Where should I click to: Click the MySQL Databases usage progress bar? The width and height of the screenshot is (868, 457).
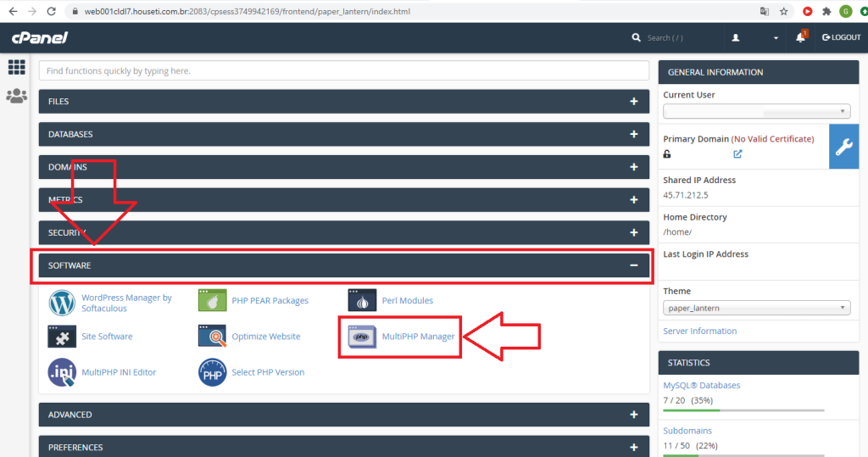tap(743, 410)
